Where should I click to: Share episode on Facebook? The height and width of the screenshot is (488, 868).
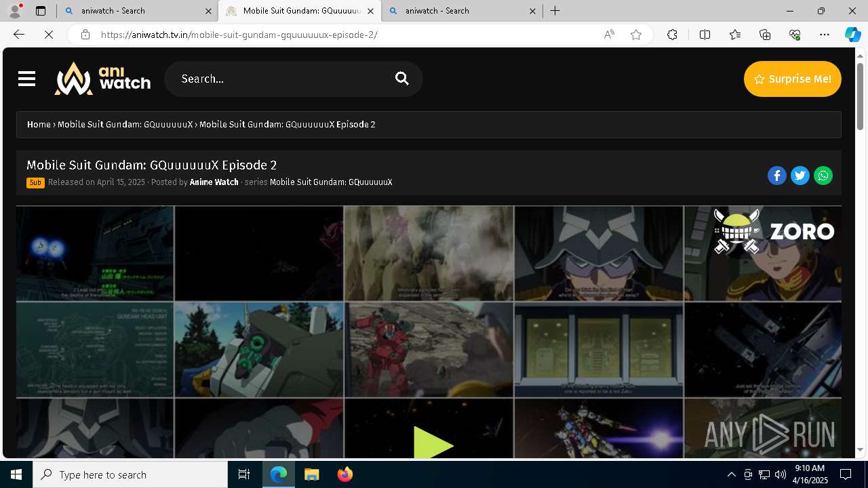tap(777, 176)
